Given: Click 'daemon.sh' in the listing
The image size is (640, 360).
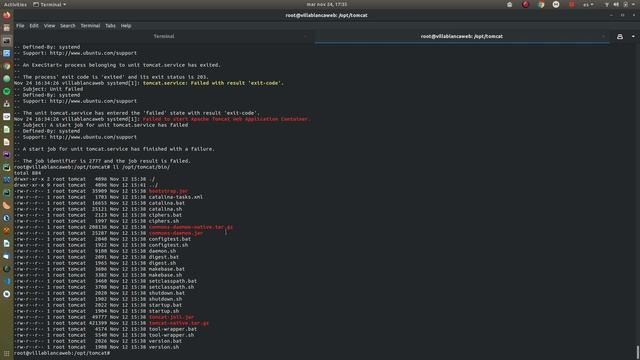Looking at the screenshot, I should point(162,251).
